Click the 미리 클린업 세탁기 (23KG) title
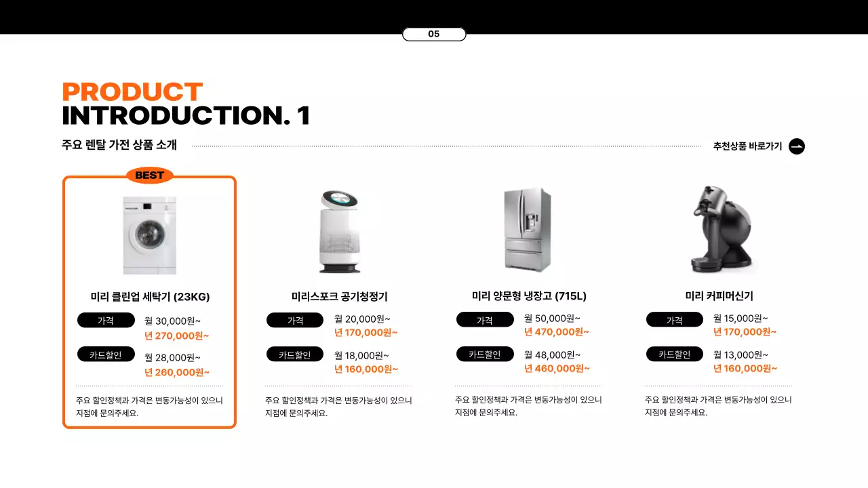Image resolution: width=868 pixels, height=488 pixels. pyautogui.click(x=150, y=297)
